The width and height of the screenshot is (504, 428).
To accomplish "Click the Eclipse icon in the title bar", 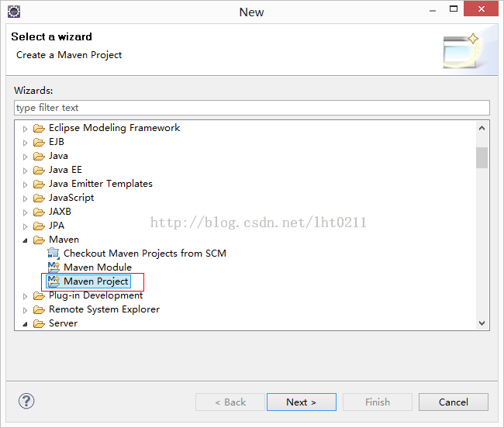I will (14, 12).
